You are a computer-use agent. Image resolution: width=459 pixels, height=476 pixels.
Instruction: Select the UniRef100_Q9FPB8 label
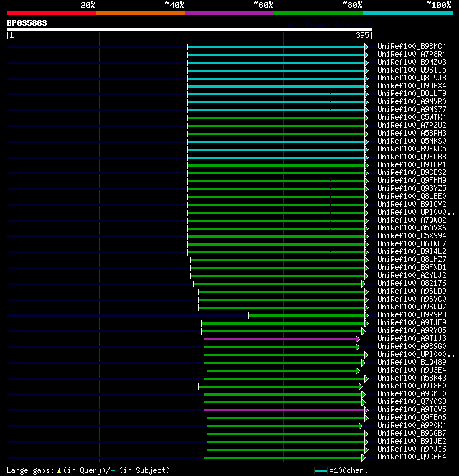[412, 157]
